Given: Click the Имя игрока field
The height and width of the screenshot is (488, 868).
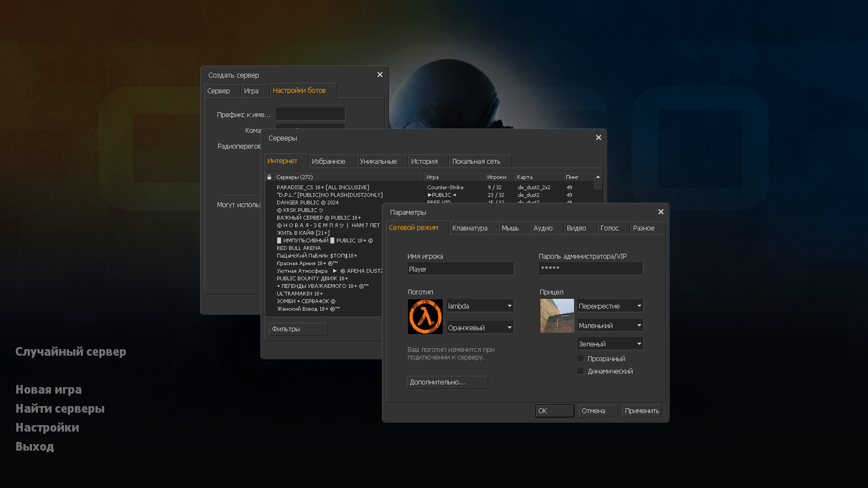Looking at the screenshot, I should point(460,269).
